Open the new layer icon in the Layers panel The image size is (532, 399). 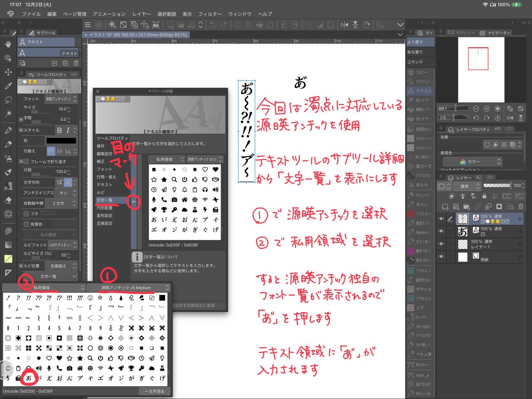tap(445, 207)
